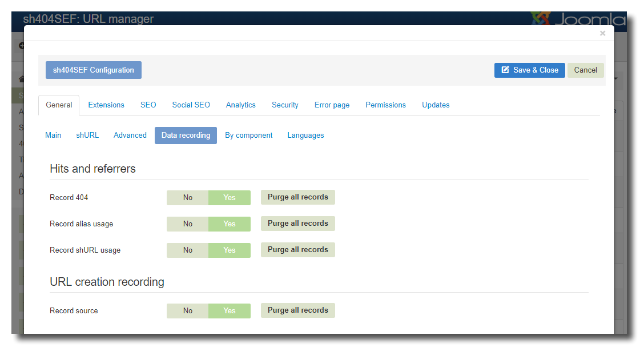This screenshot has width=644, height=351.
Task: Cancel the configuration dialog
Action: [x=585, y=70]
